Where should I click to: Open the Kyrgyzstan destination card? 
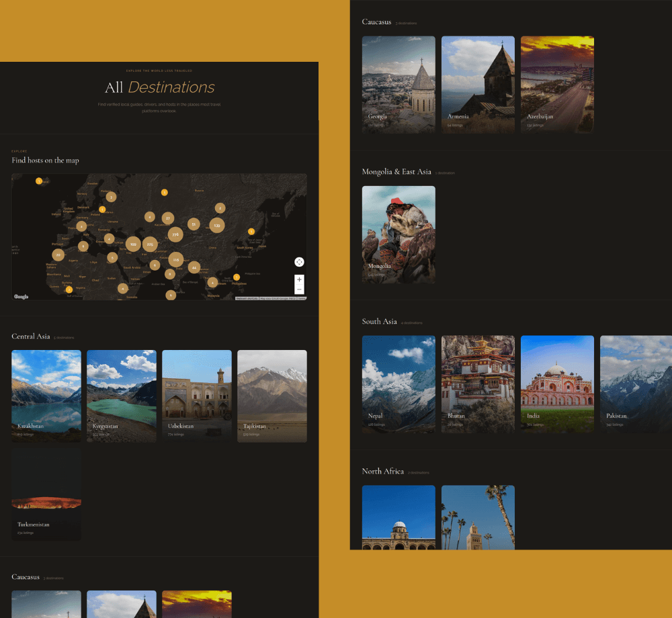pos(122,396)
